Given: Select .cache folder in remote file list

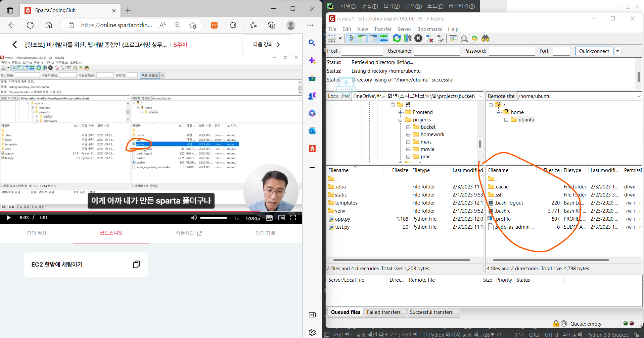Looking at the screenshot, I should click(502, 187).
